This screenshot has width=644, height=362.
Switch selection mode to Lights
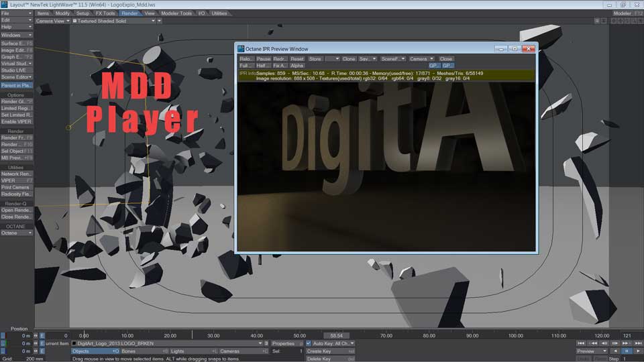click(194, 351)
